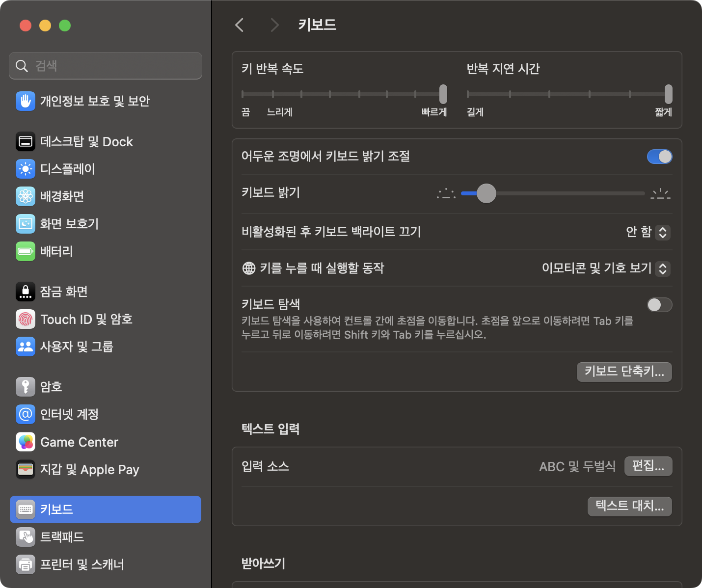
Task: Click the bright keyboard brightness icon
Action: coord(660,193)
